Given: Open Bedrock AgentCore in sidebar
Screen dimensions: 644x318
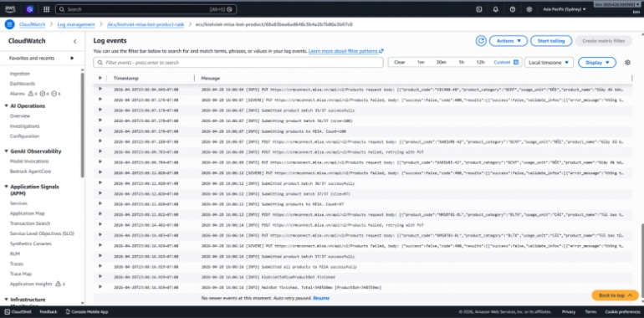Looking at the screenshot, I should (30, 172).
